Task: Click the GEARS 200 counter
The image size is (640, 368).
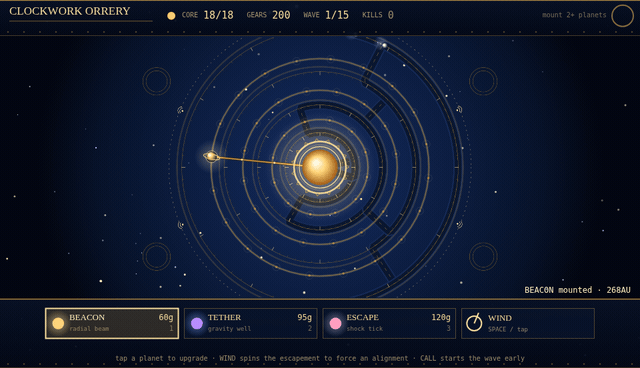Action: (x=269, y=15)
